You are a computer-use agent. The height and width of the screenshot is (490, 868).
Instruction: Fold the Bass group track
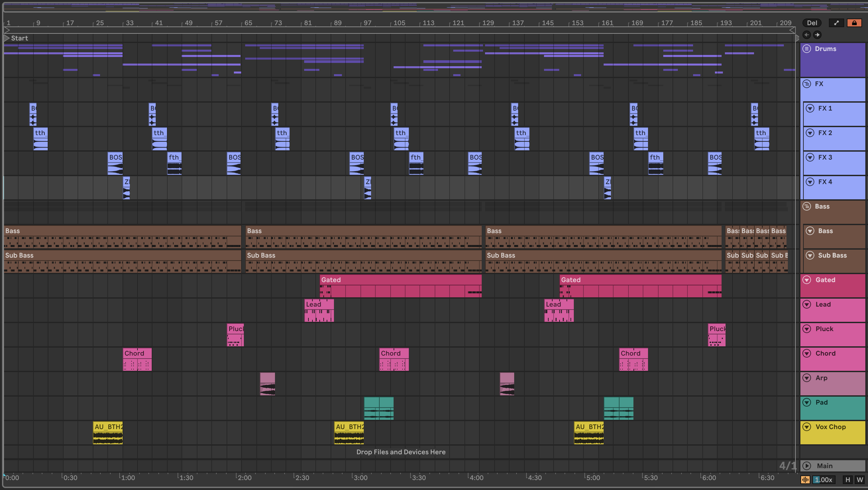click(x=807, y=207)
